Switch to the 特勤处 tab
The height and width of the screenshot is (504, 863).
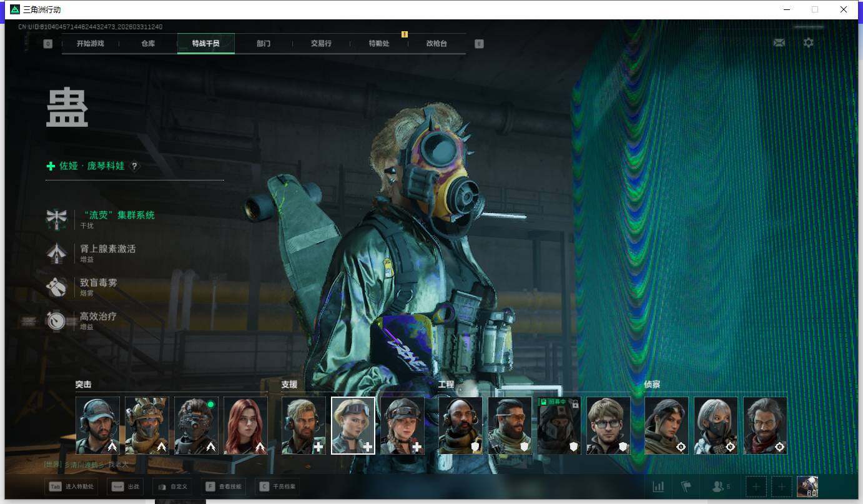coord(379,44)
